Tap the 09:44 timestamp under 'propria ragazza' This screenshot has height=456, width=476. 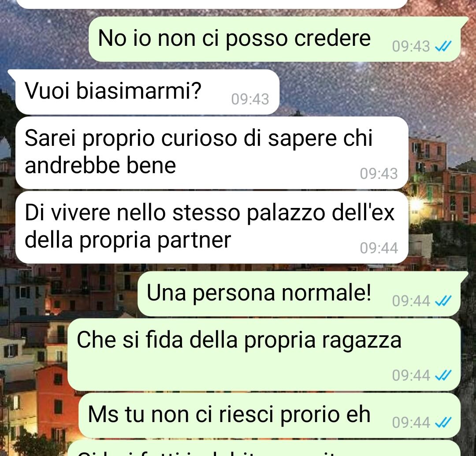coord(411,376)
